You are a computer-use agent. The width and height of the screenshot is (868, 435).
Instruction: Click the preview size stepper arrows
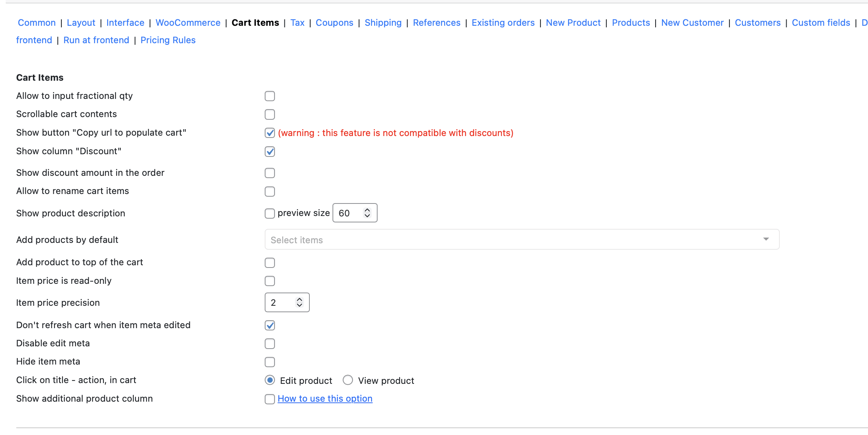click(367, 213)
